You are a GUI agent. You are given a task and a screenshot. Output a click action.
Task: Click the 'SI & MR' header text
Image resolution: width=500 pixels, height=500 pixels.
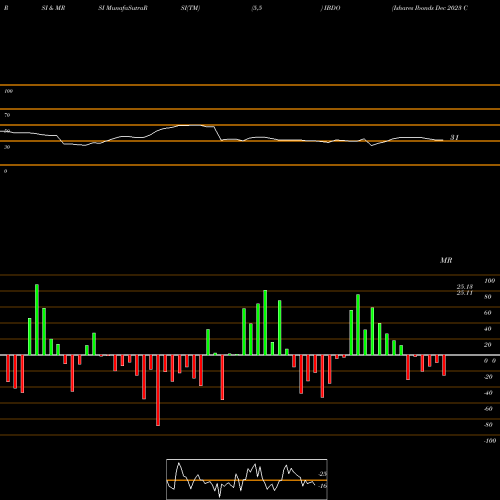click(x=53, y=8)
